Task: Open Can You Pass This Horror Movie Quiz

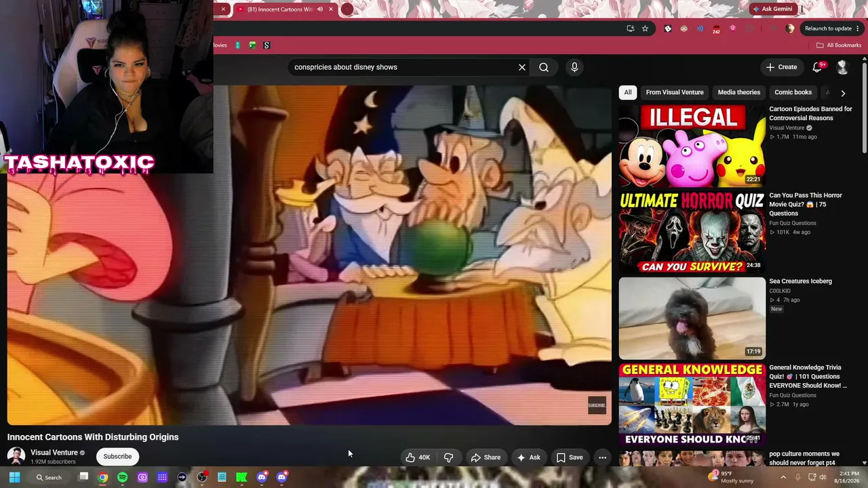Action: click(806, 204)
